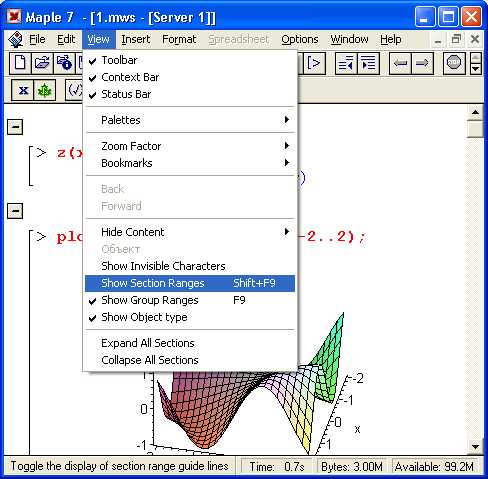
Task: Click the Maple title bar logo
Action: (14, 17)
